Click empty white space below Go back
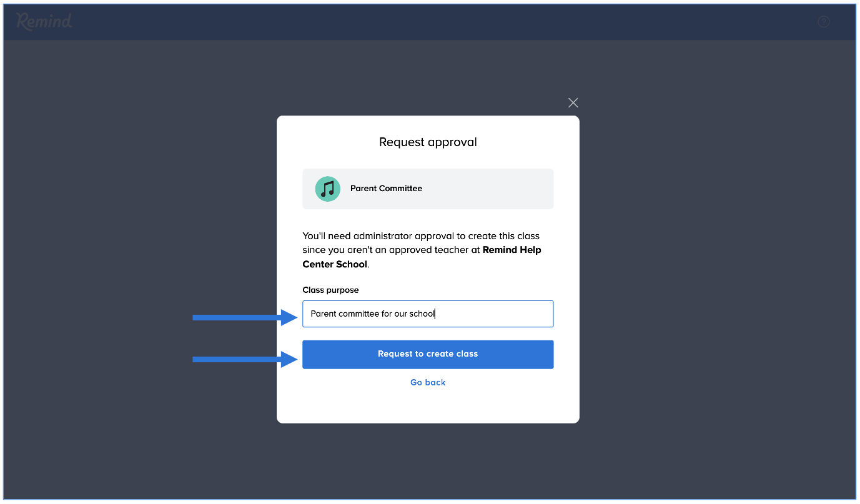860x504 pixels. 428,406
